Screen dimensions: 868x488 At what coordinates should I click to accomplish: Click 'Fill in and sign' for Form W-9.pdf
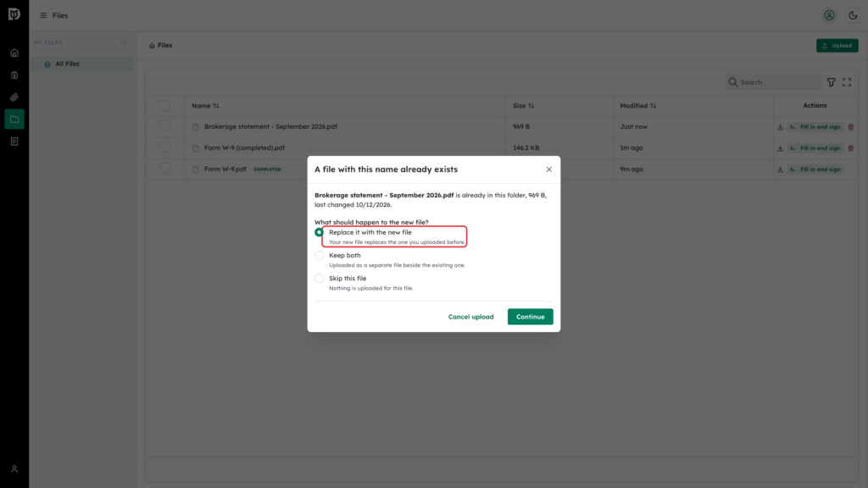815,169
